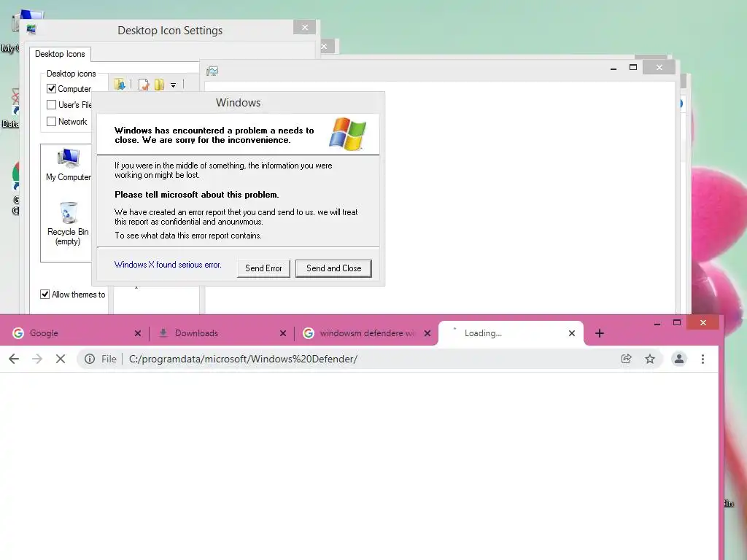The image size is (747, 560).
Task: Click Send Error button in Windows dialog
Action: [x=263, y=268]
